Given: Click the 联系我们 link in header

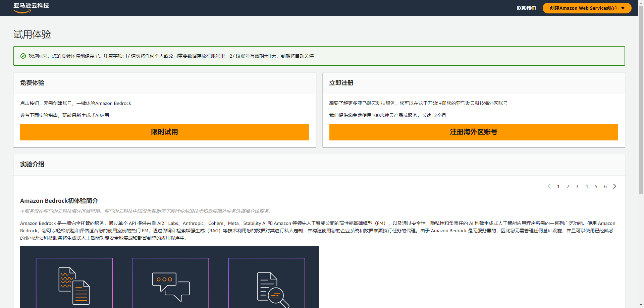Looking at the screenshot, I should (526, 8).
